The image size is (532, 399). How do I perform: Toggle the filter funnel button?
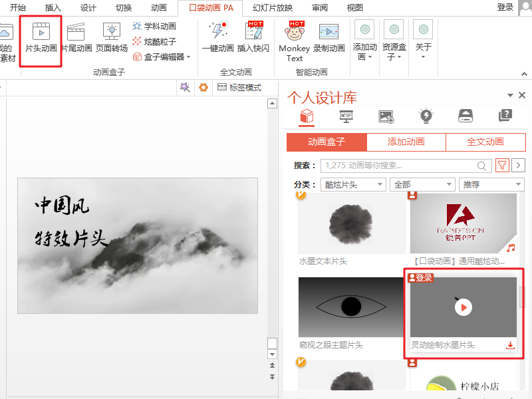(x=502, y=166)
